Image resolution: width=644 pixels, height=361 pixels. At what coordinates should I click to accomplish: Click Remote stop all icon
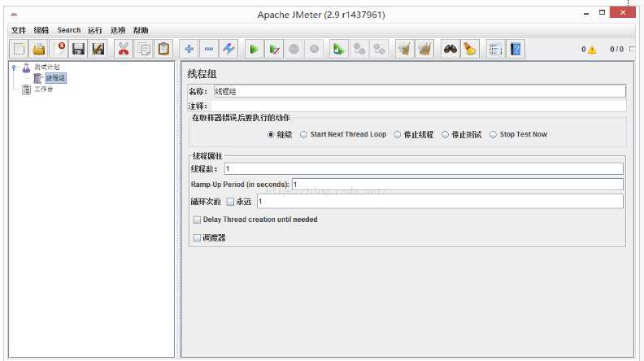click(x=359, y=50)
